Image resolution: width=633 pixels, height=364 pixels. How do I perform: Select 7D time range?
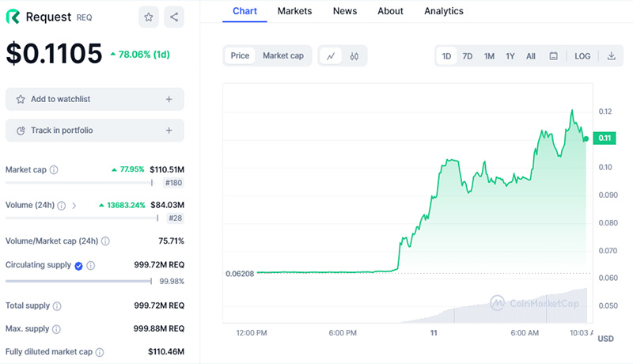tap(467, 56)
